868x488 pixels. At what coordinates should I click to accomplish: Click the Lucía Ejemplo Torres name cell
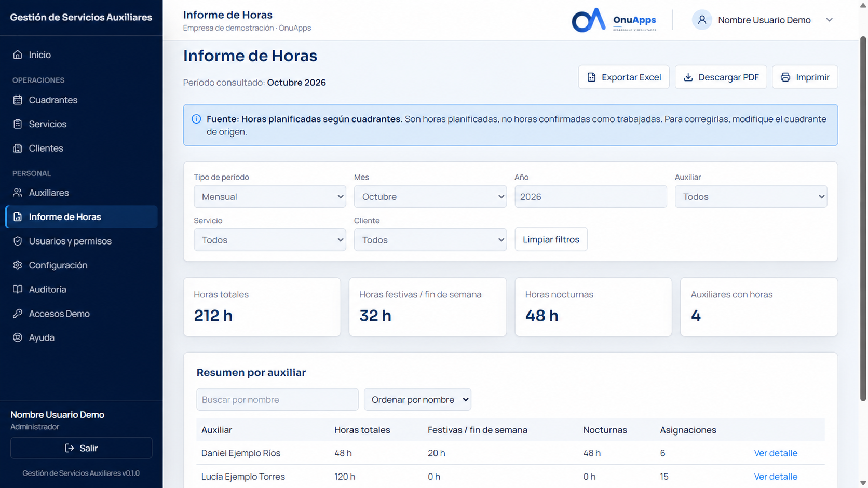243,477
